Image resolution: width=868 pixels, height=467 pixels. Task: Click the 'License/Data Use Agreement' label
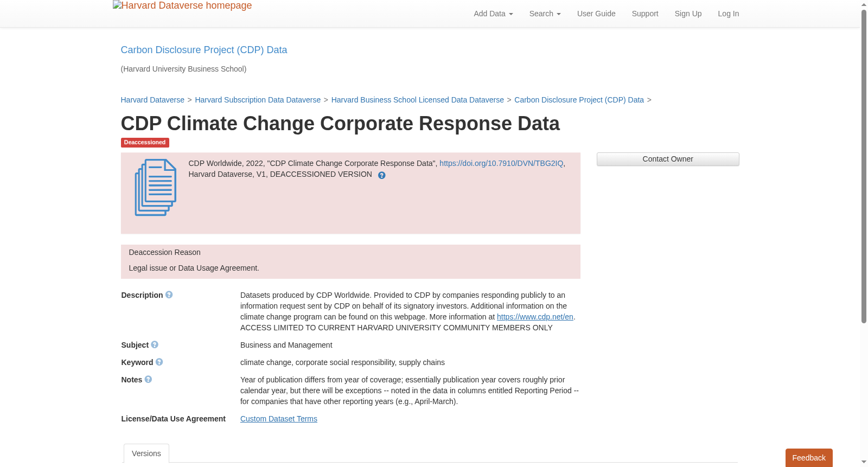[174, 419]
